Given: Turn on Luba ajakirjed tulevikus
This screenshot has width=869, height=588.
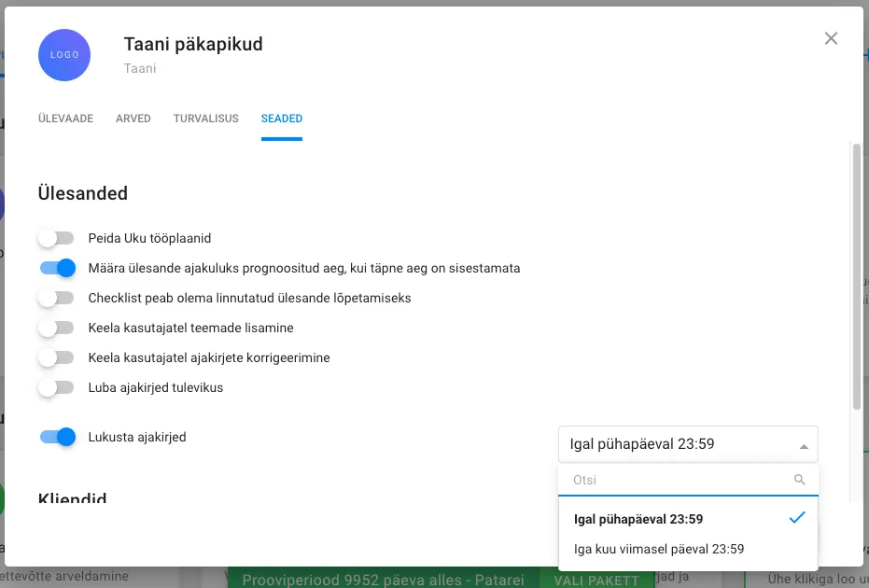Looking at the screenshot, I should (x=56, y=387).
